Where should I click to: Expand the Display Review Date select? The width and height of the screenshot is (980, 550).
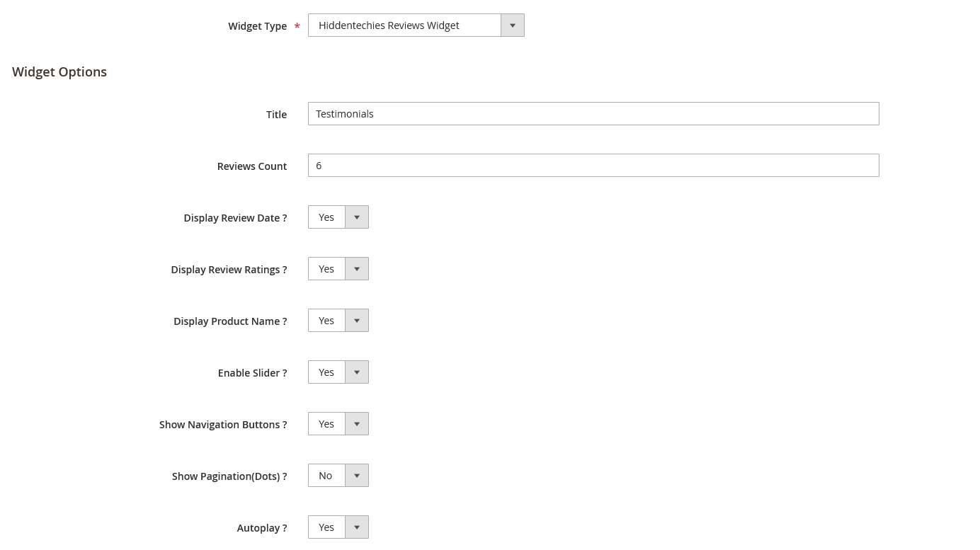click(x=338, y=217)
